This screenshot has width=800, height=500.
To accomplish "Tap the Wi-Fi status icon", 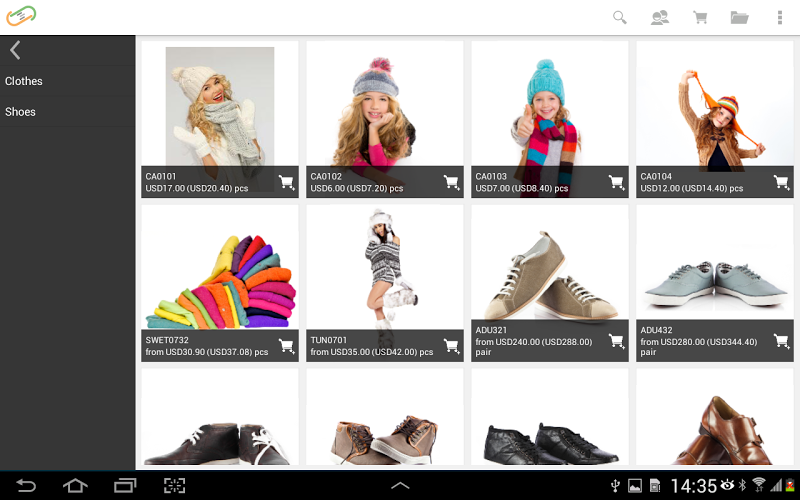I will point(759,485).
